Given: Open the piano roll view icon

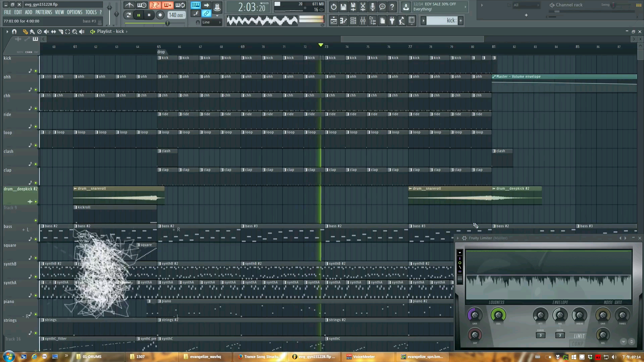Looking at the screenshot, I should pyautogui.click(x=343, y=21).
